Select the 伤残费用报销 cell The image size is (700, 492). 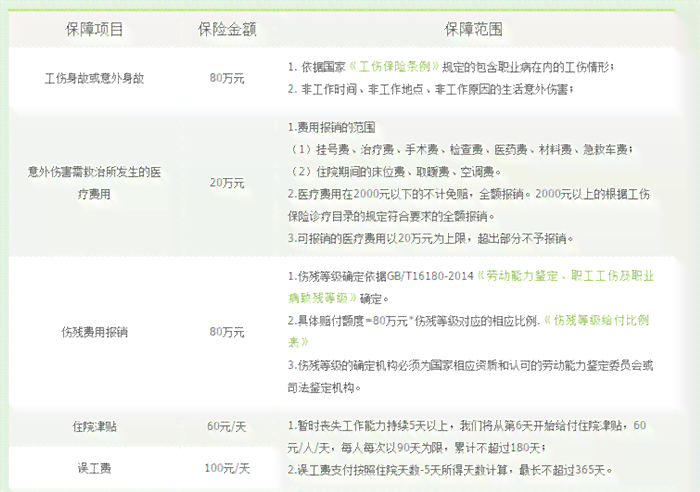click(x=94, y=332)
